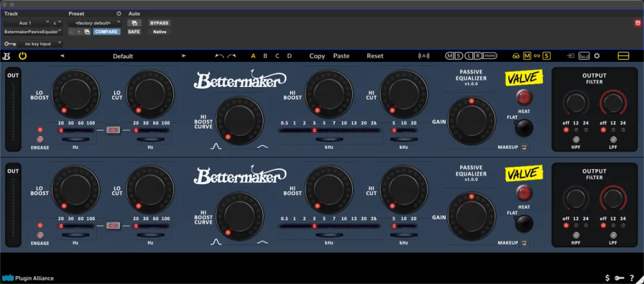Select settings slot C

pyautogui.click(x=277, y=56)
